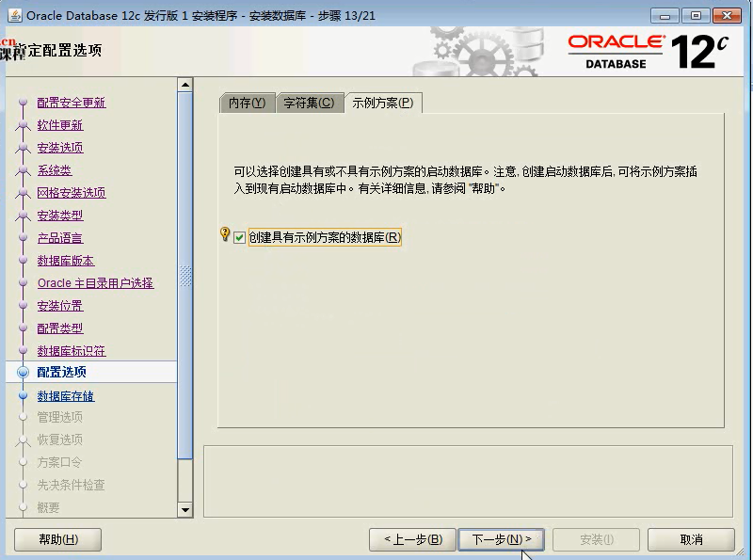Switch to the 内存(Y) tab
The image size is (753, 560).
[247, 103]
